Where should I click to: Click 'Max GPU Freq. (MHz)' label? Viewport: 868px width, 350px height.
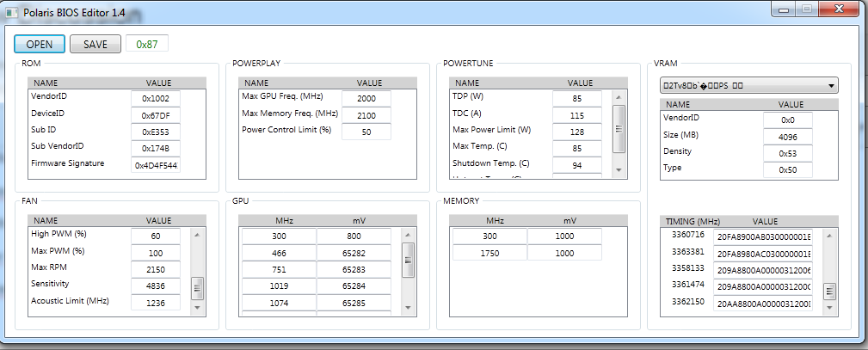(282, 96)
